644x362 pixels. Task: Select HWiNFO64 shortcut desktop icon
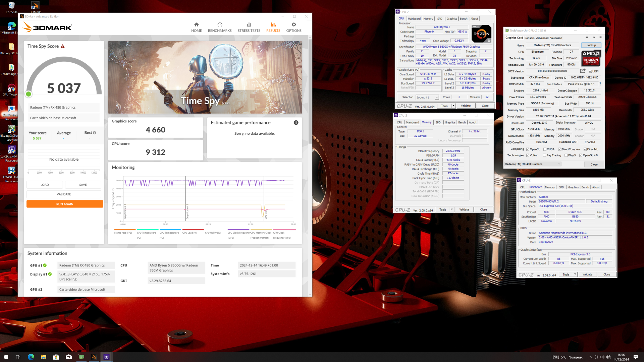tap(11, 174)
